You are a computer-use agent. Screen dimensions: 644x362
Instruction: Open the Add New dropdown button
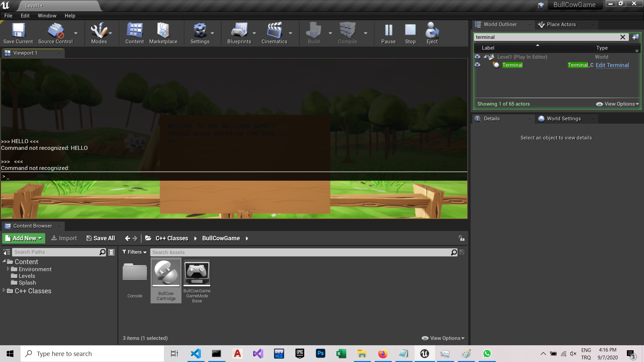click(x=24, y=238)
